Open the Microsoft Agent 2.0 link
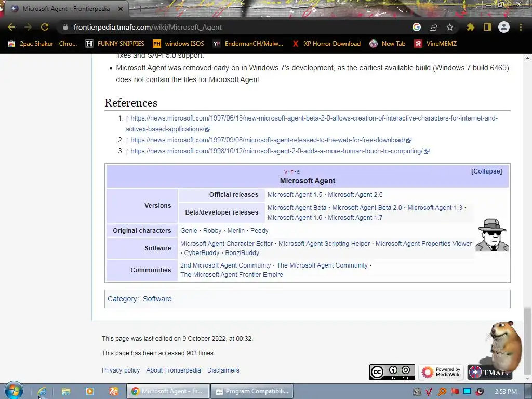 coord(355,195)
